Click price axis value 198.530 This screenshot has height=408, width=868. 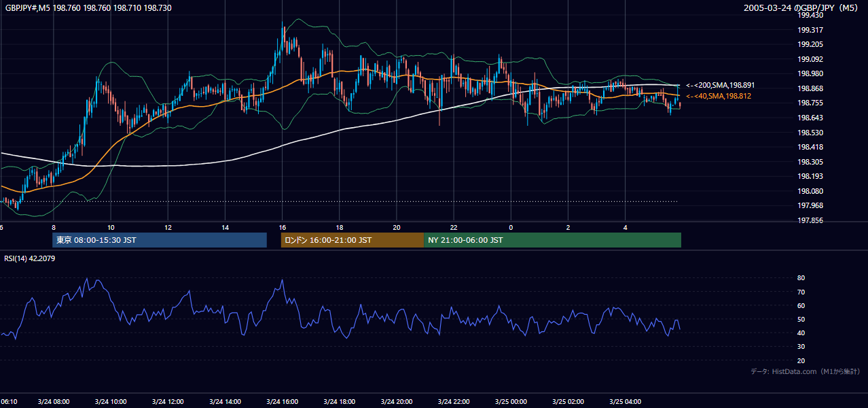pos(810,133)
